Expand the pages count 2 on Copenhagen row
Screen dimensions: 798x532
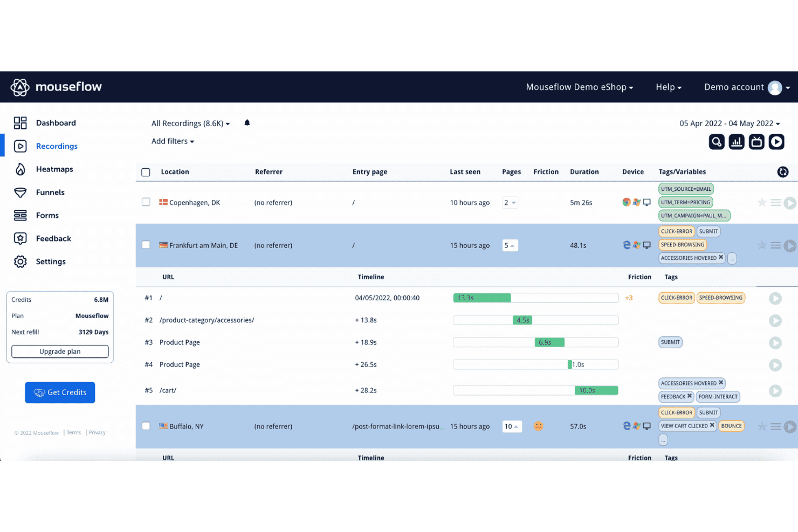pyautogui.click(x=510, y=203)
